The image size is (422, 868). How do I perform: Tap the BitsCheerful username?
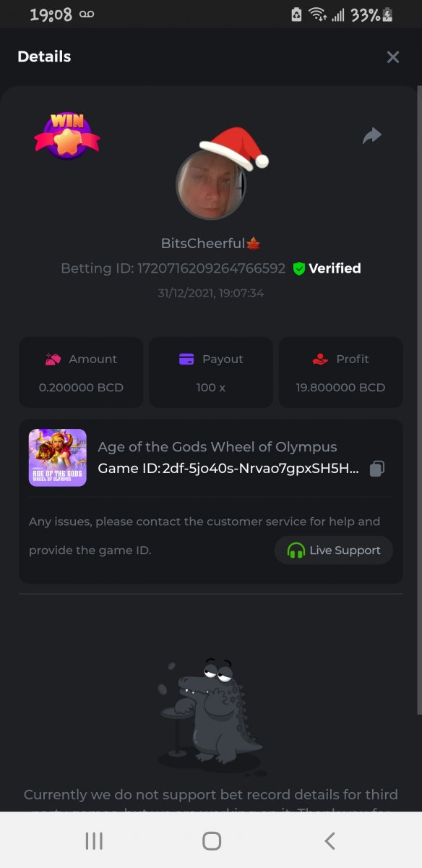(x=204, y=244)
